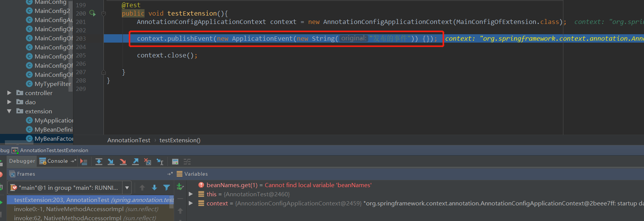Click the Frames panel header icon
Image resolution: width=644 pixels, height=221 pixels.
12,174
